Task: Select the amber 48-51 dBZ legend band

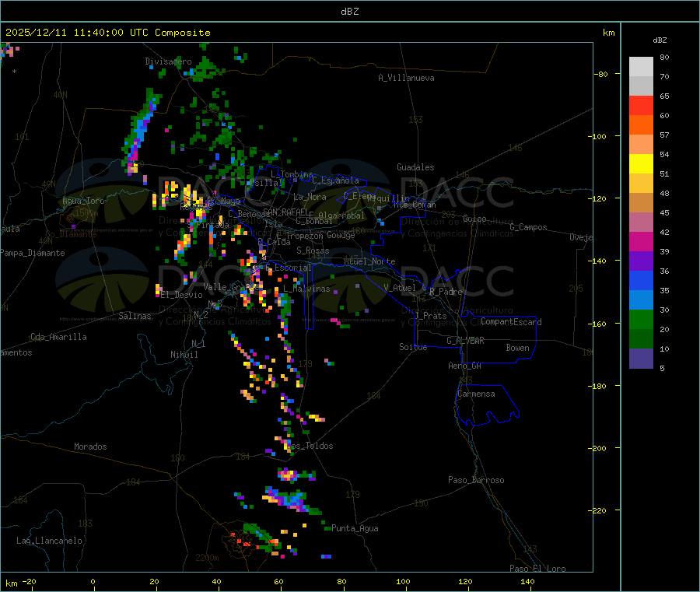Action: pyautogui.click(x=641, y=183)
